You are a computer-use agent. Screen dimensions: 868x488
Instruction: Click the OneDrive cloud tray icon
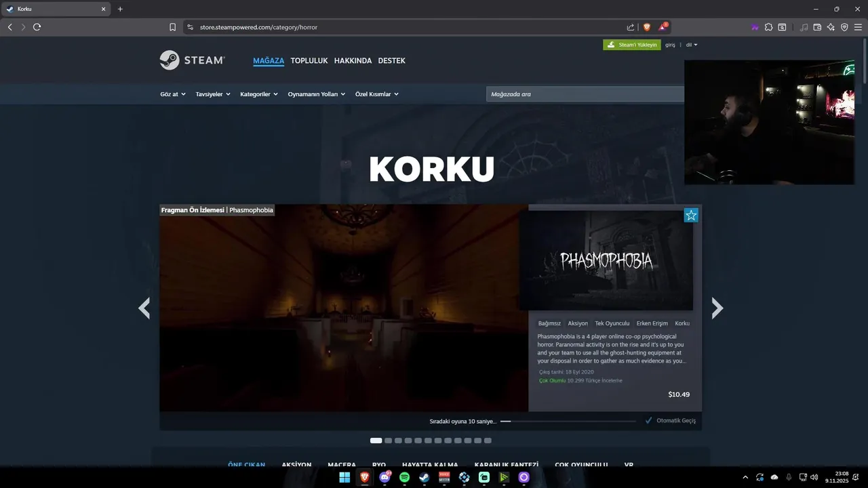tap(774, 477)
